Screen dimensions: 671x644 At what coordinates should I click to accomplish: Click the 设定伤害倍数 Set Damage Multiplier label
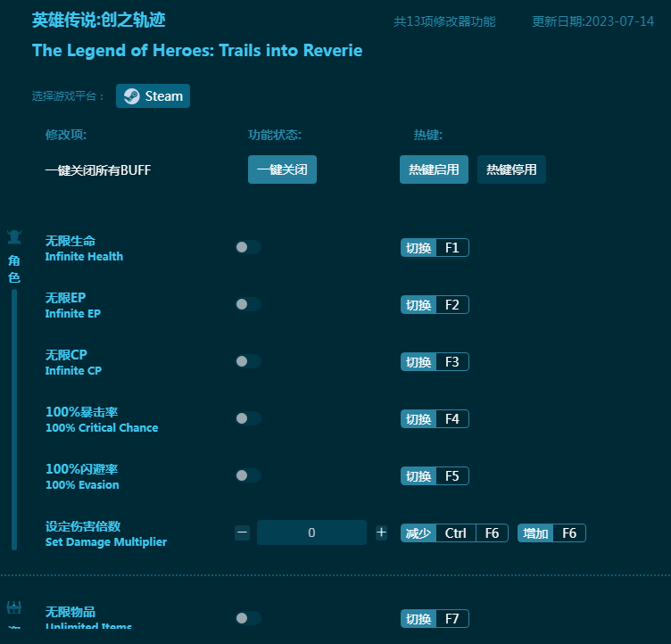(105, 533)
